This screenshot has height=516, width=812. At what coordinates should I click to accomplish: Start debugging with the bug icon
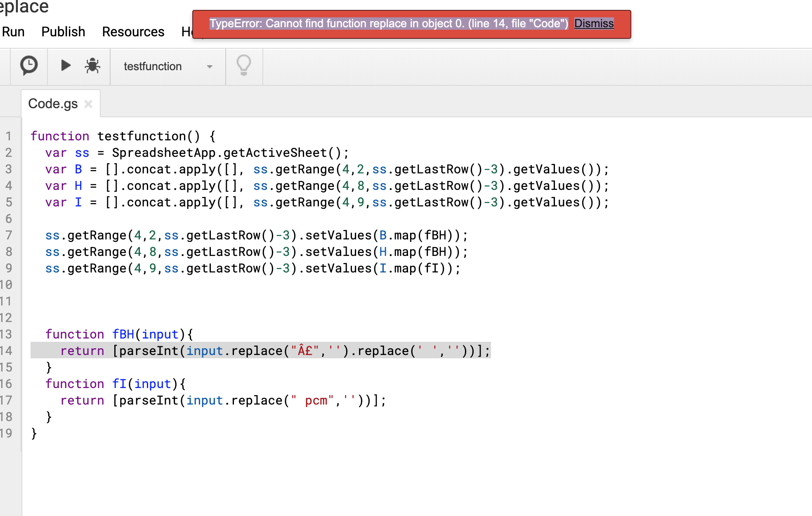tap(92, 65)
